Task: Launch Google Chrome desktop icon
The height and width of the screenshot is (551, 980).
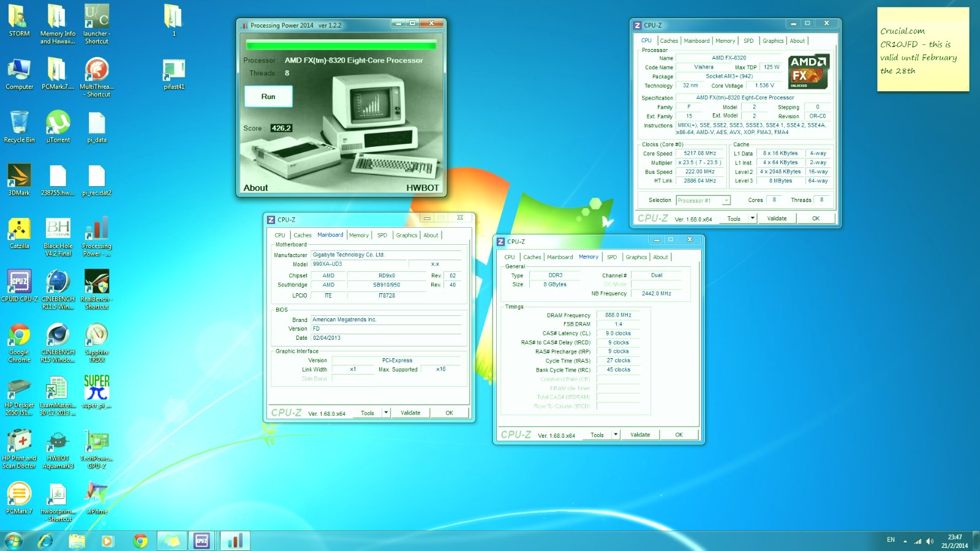Action: point(19,343)
